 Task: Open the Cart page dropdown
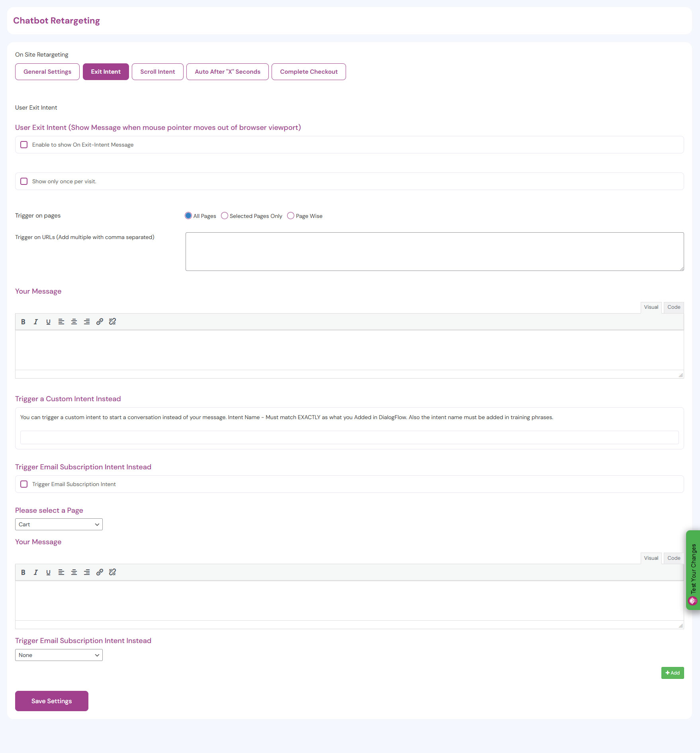pos(59,525)
